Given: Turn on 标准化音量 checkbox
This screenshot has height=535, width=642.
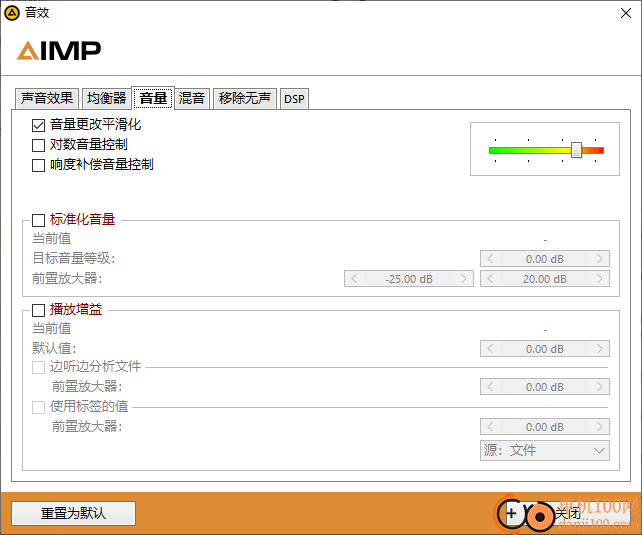Looking at the screenshot, I should click(38, 220).
